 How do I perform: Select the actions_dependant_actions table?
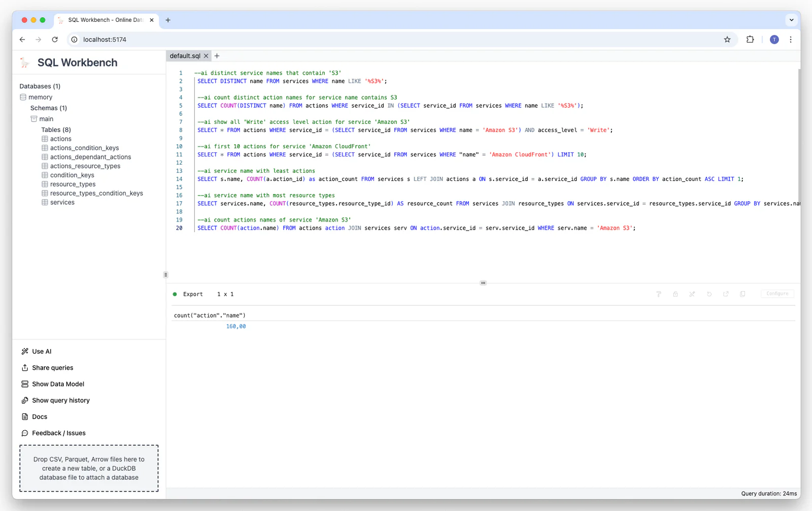point(90,157)
